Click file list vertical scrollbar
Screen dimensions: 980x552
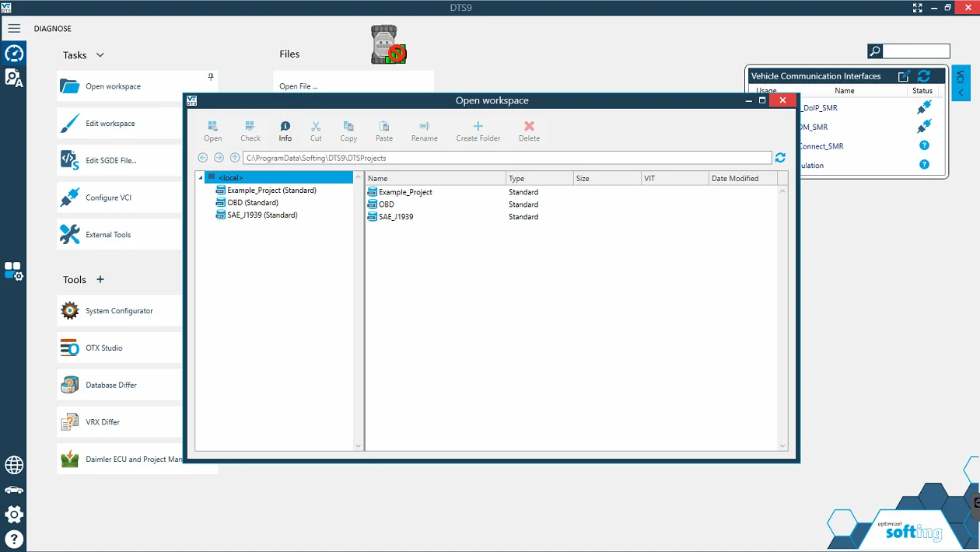point(782,317)
